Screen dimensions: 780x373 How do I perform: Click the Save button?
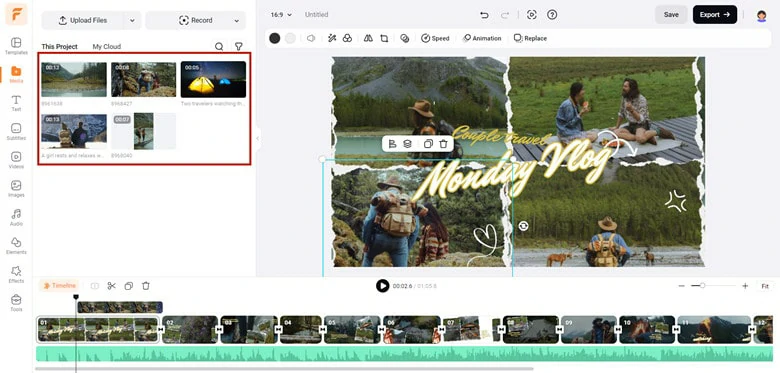click(x=671, y=15)
